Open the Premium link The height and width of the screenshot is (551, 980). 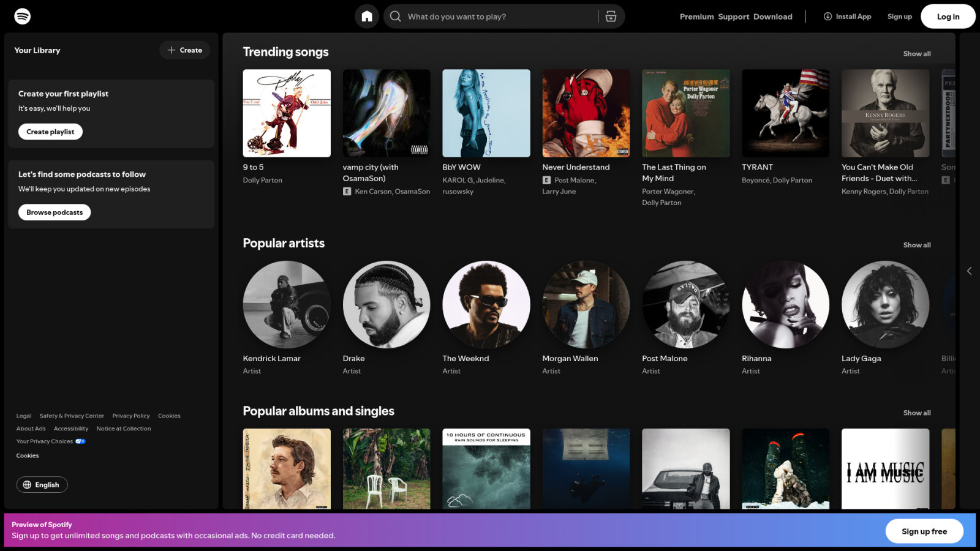pyautogui.click(x=697, y=17)
